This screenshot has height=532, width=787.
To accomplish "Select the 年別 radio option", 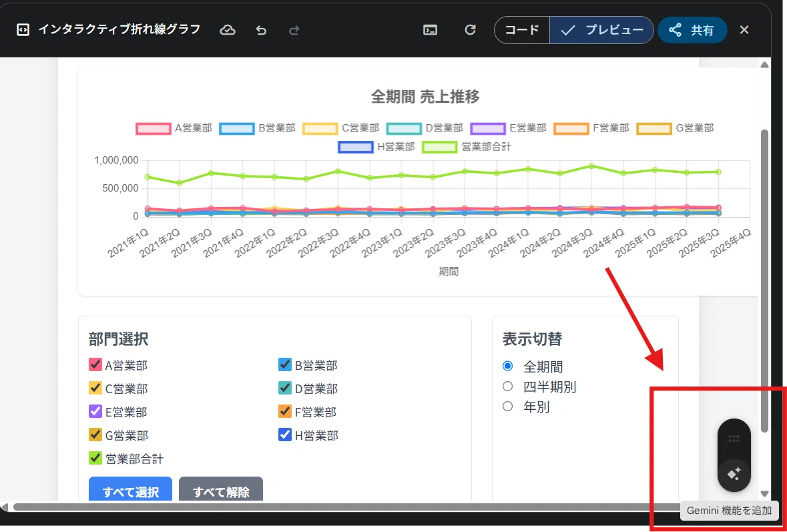I will 507,407.
